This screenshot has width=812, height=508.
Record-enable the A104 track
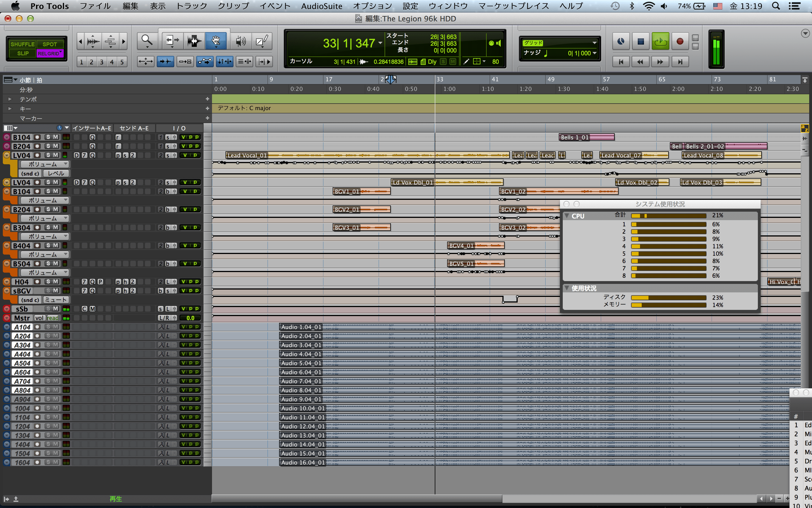click(37, 327)
